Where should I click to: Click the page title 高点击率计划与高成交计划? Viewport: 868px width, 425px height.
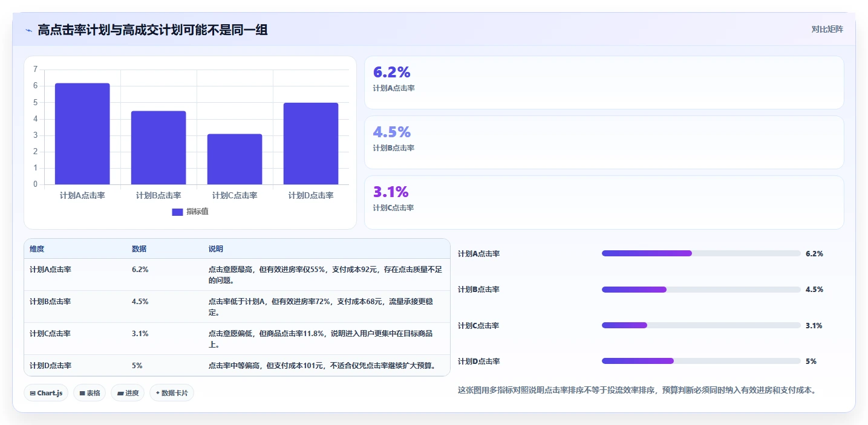(x=152, y=30)
